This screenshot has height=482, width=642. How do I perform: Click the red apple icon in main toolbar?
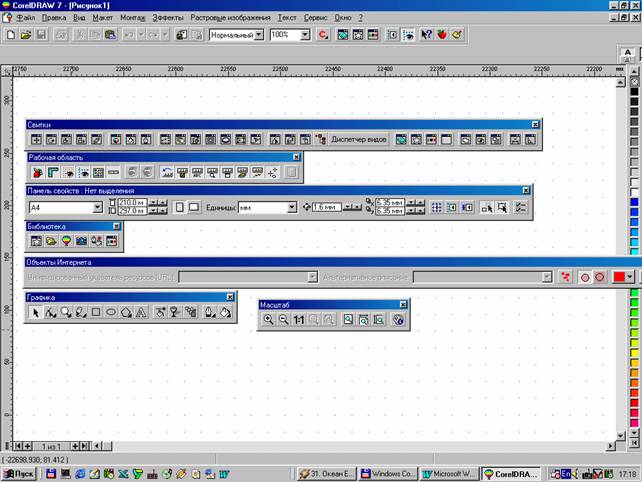pos(442,35)
